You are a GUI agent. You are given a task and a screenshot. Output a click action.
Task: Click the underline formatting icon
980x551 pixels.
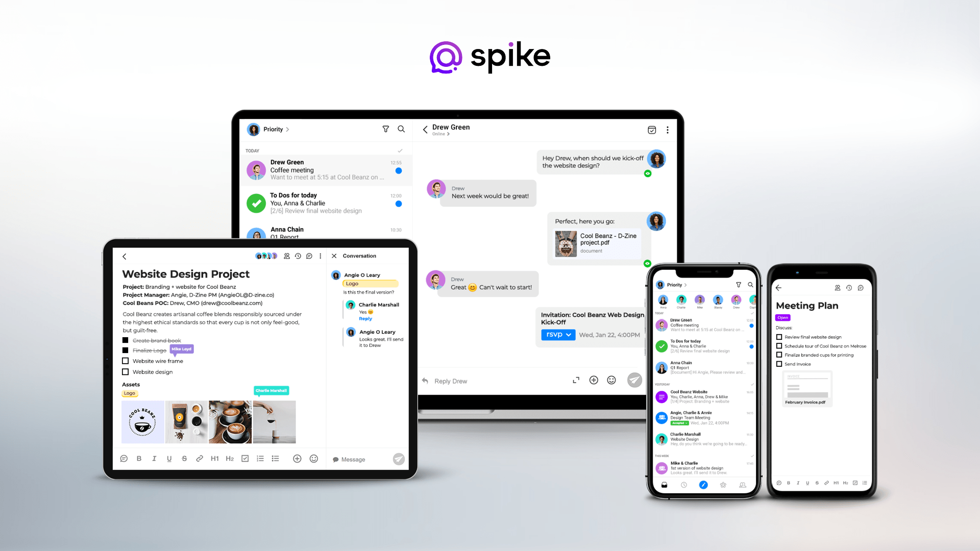pyautogui.click(x=169, y=459)
